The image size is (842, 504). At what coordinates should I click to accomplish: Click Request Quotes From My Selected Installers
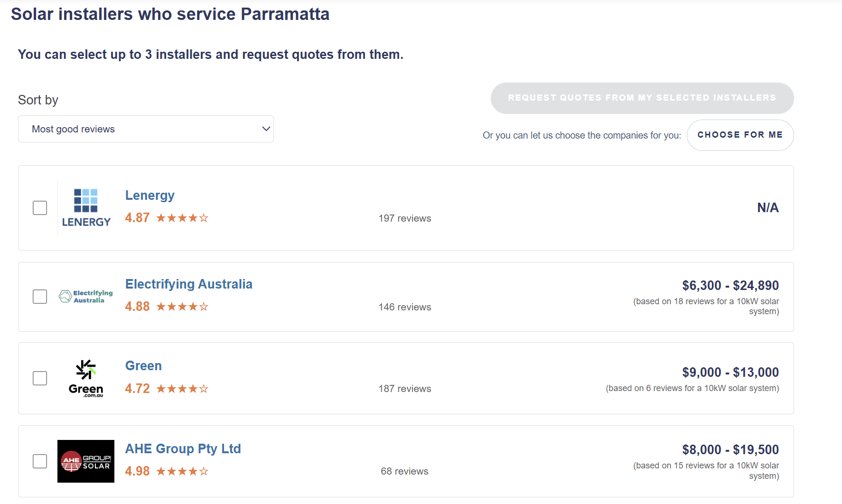click(642, 98)
